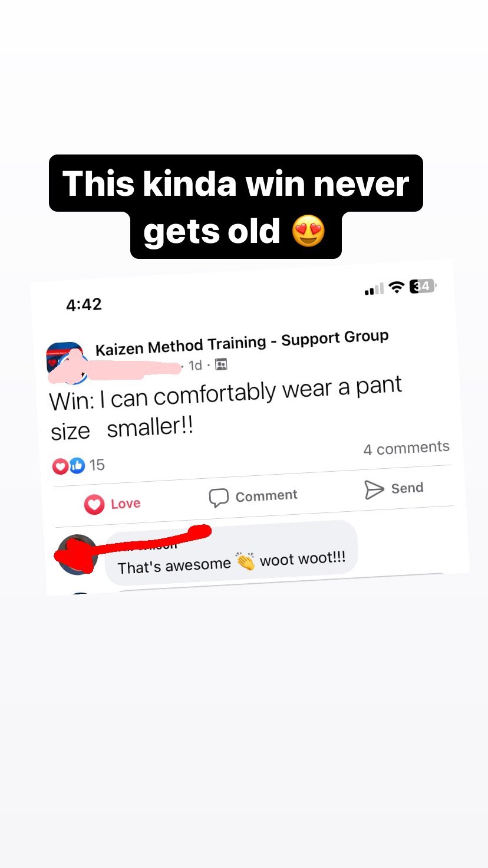Click the clapping hands emoji in the comment
This screenshot has width=488, height=868.
point(245,561)
